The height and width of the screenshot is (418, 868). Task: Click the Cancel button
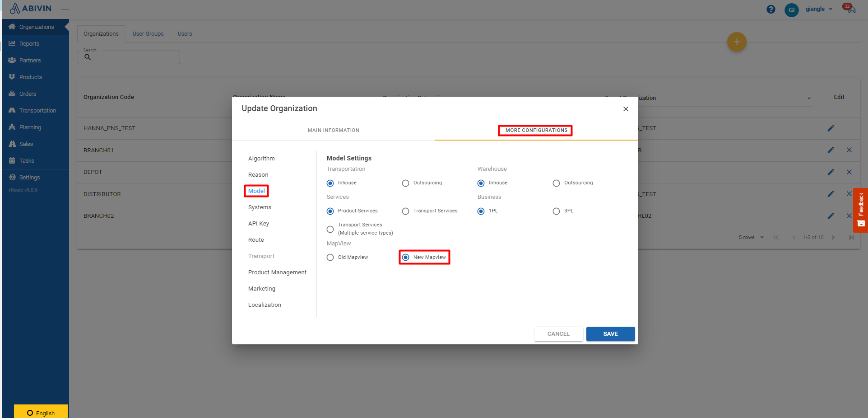(558, 334)
